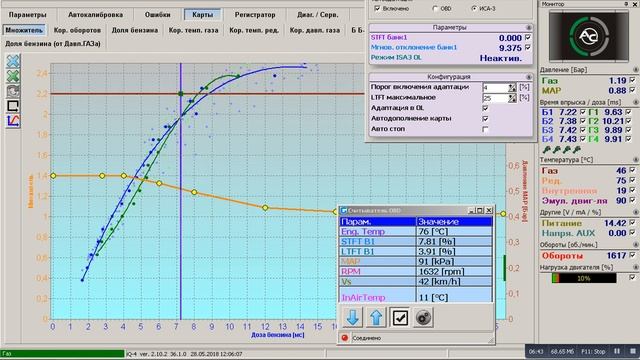Toggle the Включено checkbox
This screenshot has width=640, height=360.
pyautogui.click(x=377, y=8)
